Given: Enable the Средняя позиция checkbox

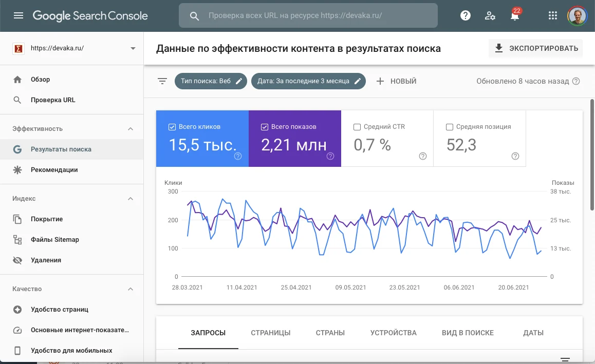Looking at the screenshot, I should [x=450, y=127].
